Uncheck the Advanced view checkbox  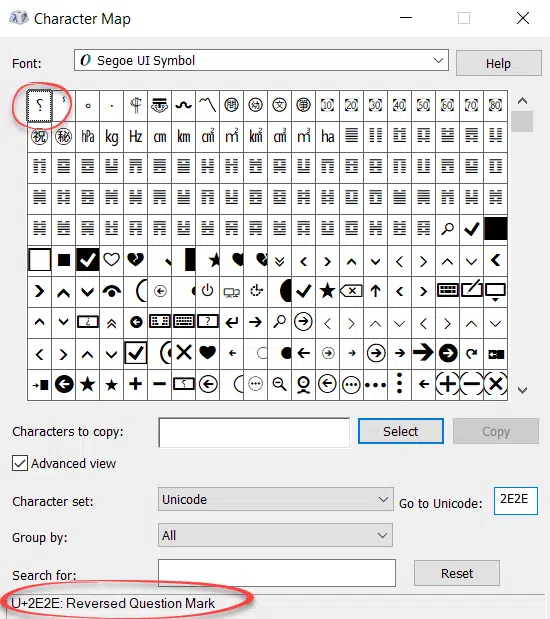click(x=20, y=463)
